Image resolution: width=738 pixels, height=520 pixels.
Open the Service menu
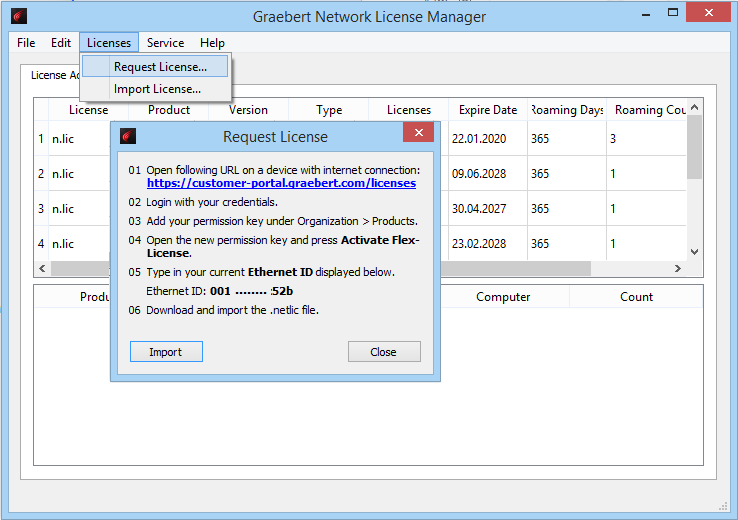click(x=165, y=43)
